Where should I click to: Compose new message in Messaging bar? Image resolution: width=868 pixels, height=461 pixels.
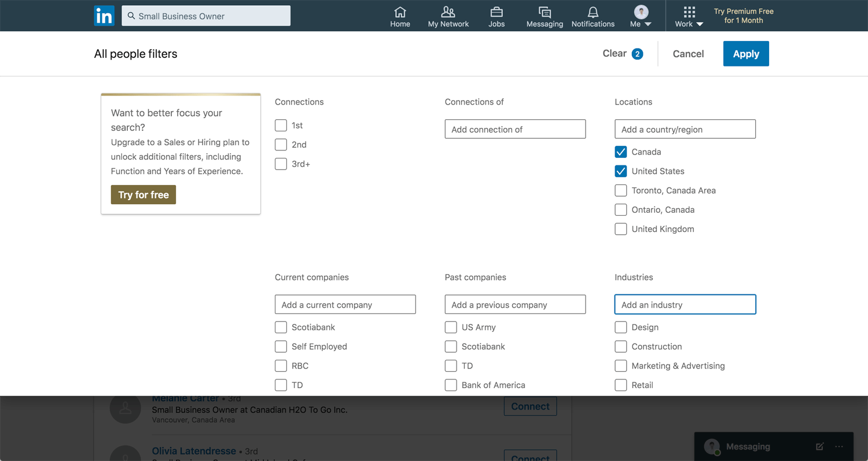point(819,447)
